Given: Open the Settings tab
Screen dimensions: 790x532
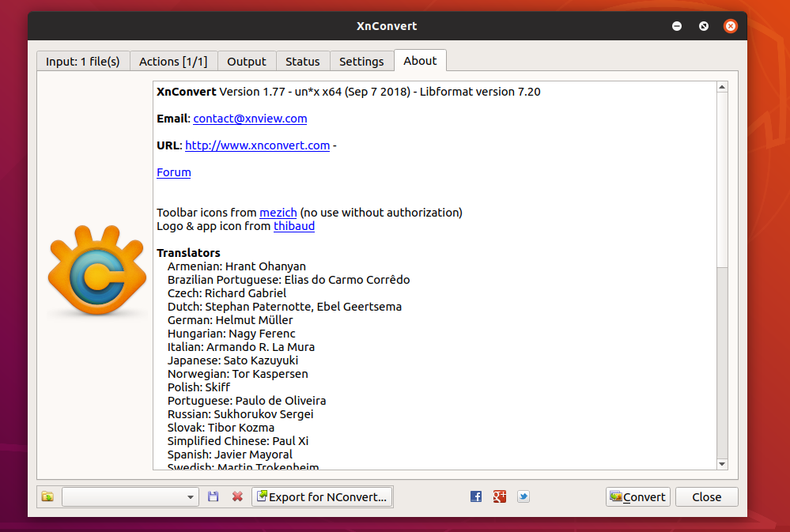Looking at the screenshot, I should pyautogui.click(x=361, y=62).
